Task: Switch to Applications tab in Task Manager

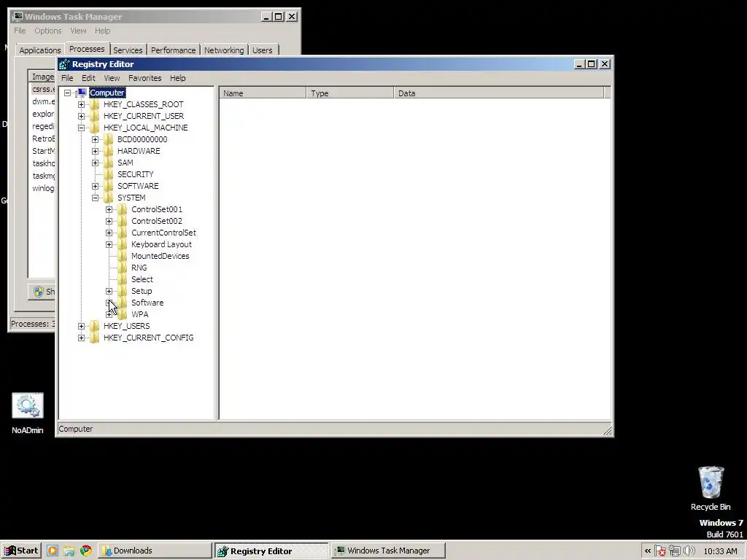Action: tap(40, 50)
